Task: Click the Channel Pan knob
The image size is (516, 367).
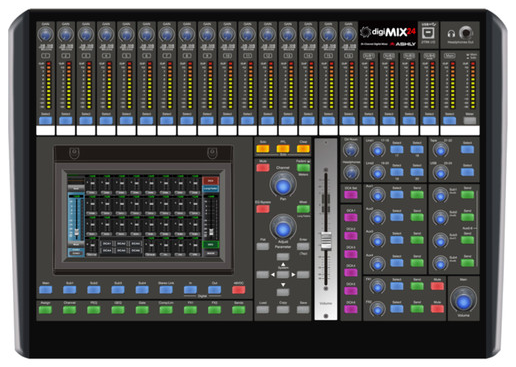Action: tap(283, 185)
